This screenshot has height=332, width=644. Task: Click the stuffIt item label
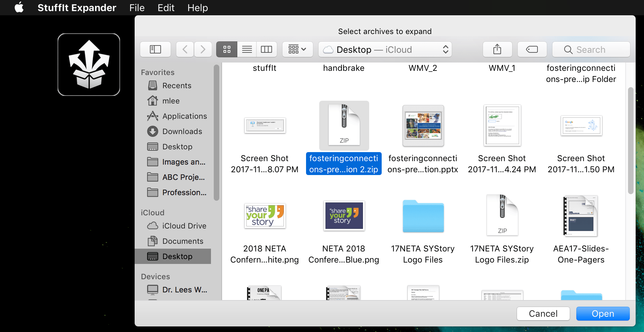pyautogui.click(x=265, y=68)
